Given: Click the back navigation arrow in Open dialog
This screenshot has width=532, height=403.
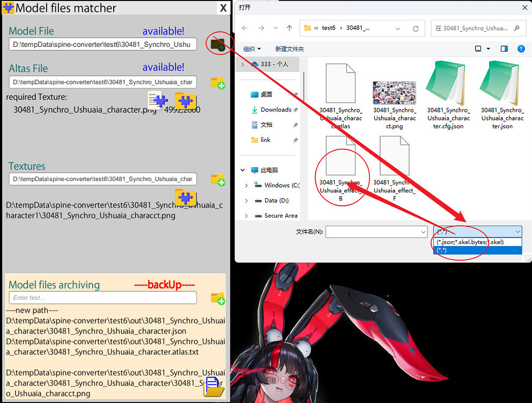Looking at the screenshot, I should pyautogui.click(x=244, y=27).
